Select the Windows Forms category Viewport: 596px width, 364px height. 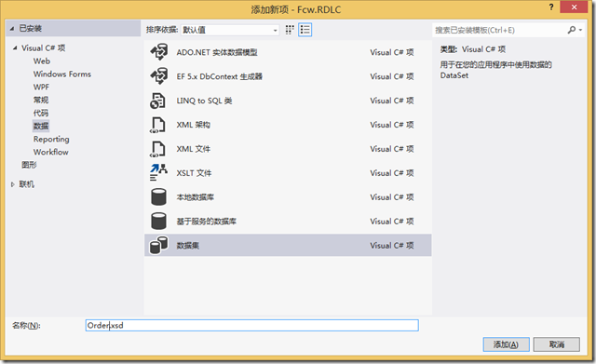(x=62, y=74)
